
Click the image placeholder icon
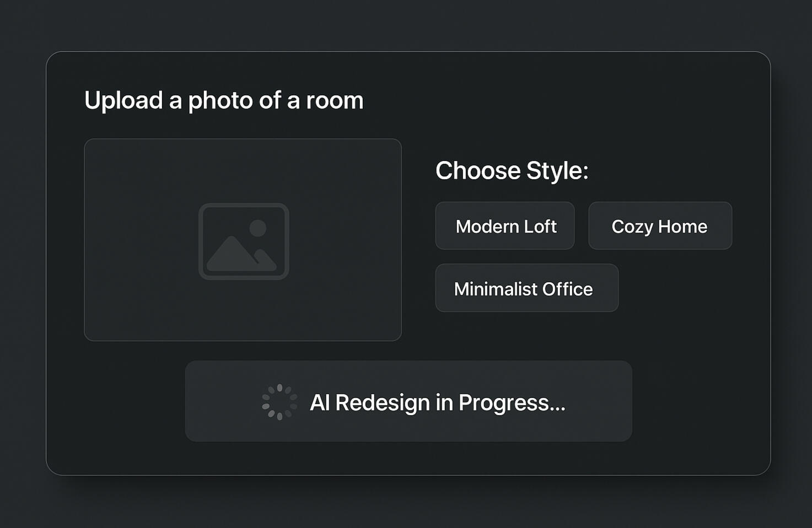click(244, 241)
